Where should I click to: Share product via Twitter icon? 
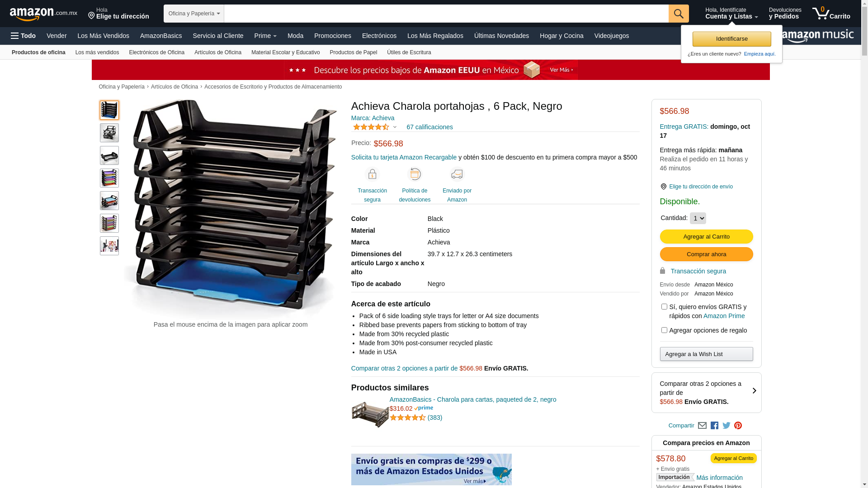726,426
